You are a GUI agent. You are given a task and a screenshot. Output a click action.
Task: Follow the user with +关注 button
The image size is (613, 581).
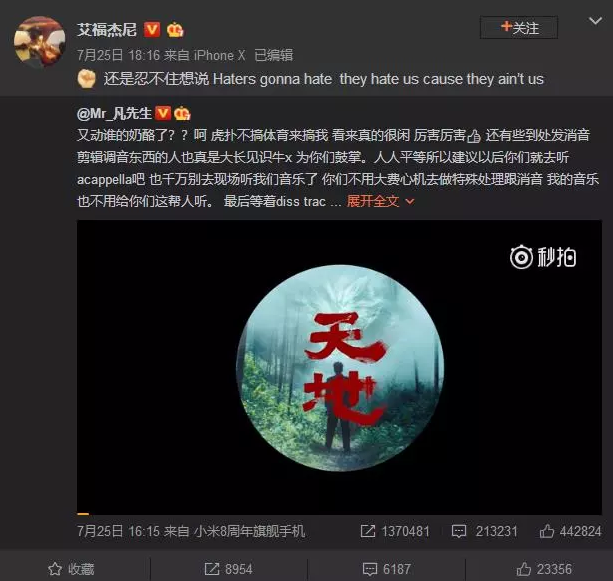tap(519, 28)
